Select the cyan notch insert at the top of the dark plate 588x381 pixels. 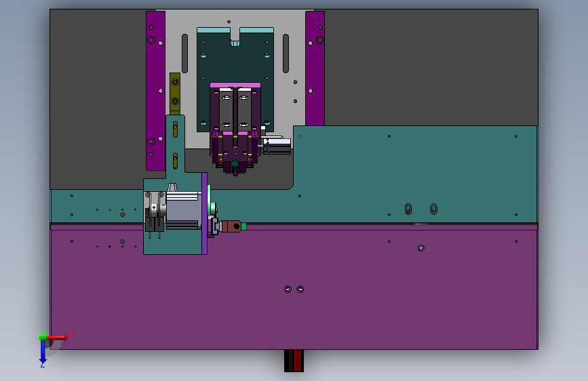[235, 43]
